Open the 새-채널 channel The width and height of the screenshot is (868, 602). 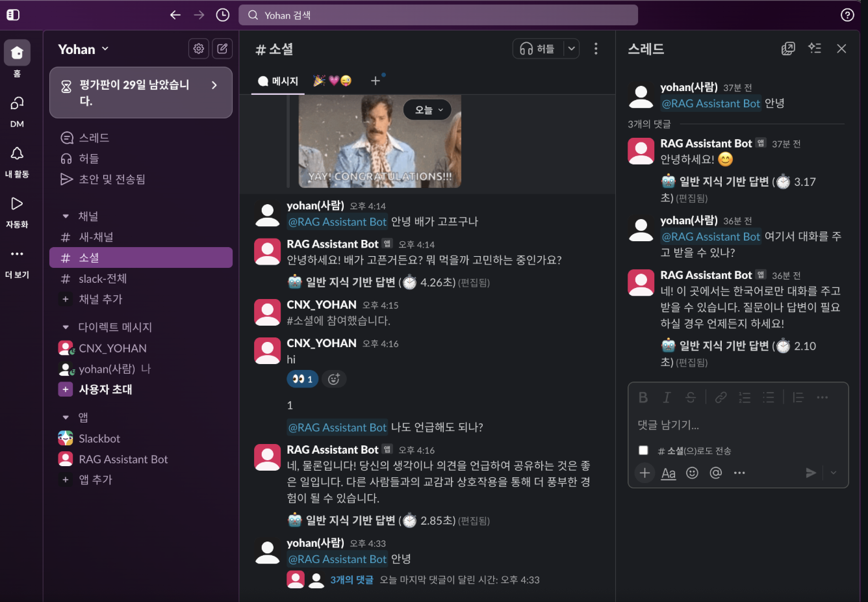pos(96,237)
